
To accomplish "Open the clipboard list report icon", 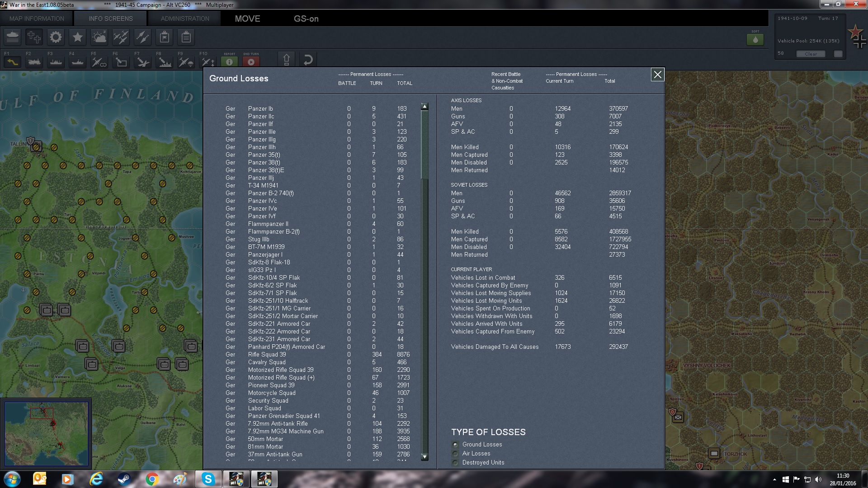I will (186, 37).
